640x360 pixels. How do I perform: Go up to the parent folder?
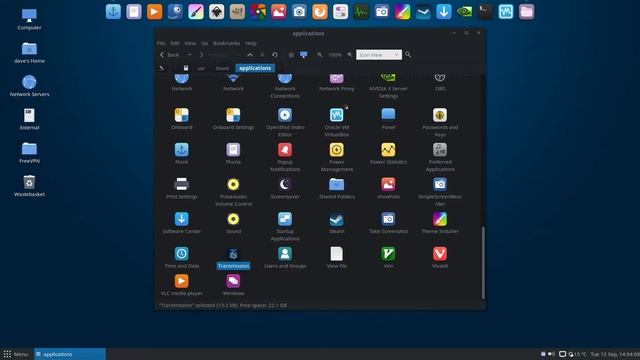point(250,55)
